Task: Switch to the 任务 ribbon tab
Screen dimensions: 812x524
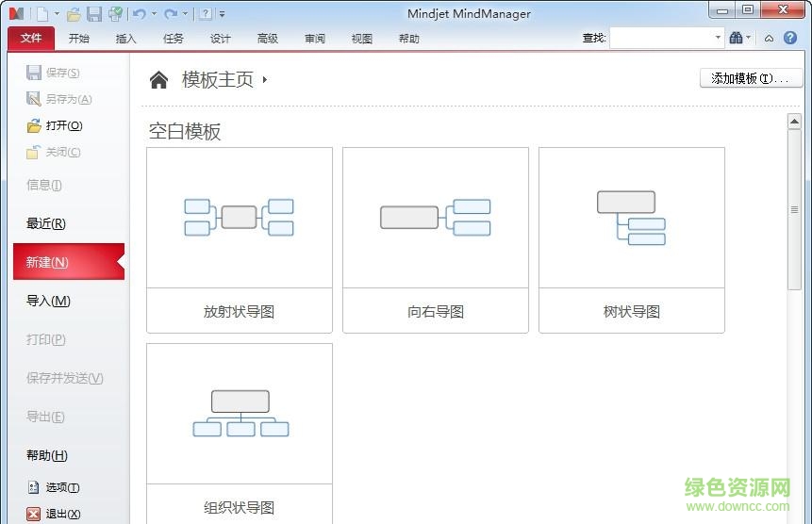Action: pos(173,39)
